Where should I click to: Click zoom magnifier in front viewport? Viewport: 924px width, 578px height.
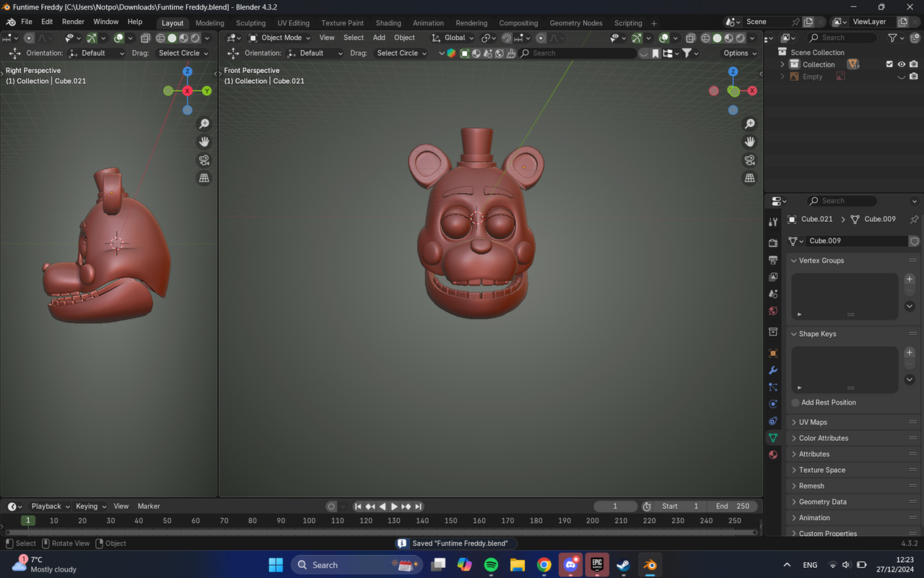click(x=750, y=124)
